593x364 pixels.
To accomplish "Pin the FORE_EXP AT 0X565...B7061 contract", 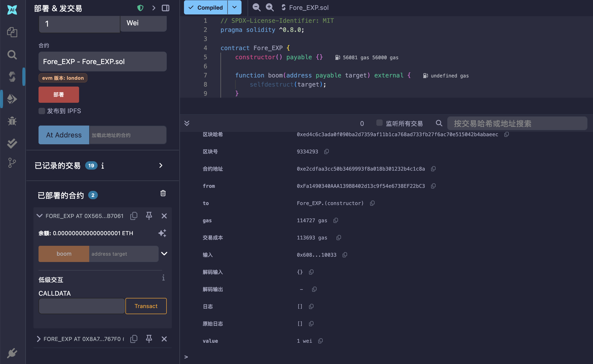I will tap(149, 216).
